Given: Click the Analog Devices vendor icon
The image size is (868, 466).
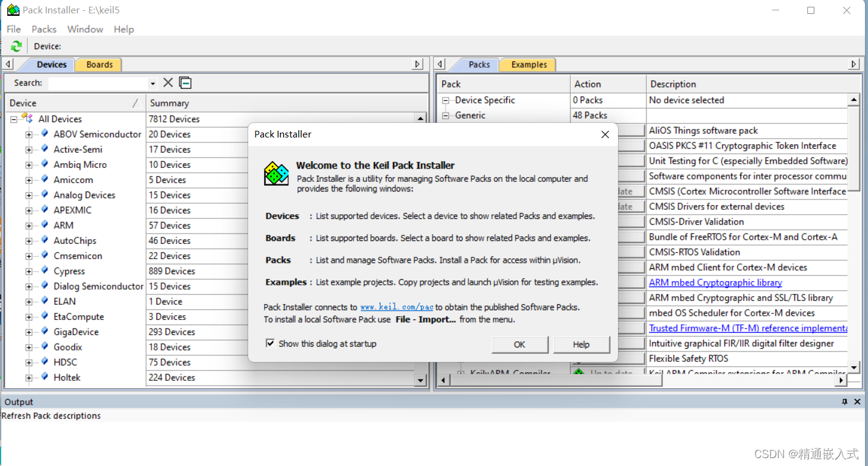Looking at the screenshot, I should click(x=44, y=195).
